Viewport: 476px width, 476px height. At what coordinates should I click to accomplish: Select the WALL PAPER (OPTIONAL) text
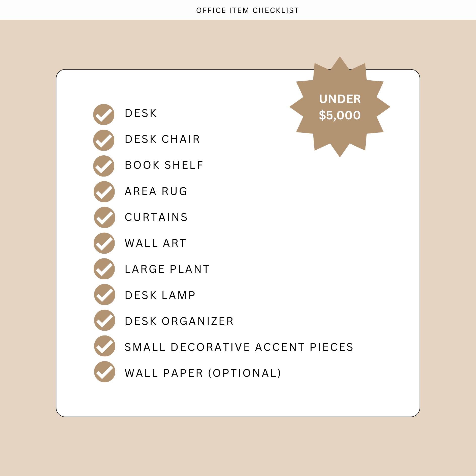pos(203,373)
